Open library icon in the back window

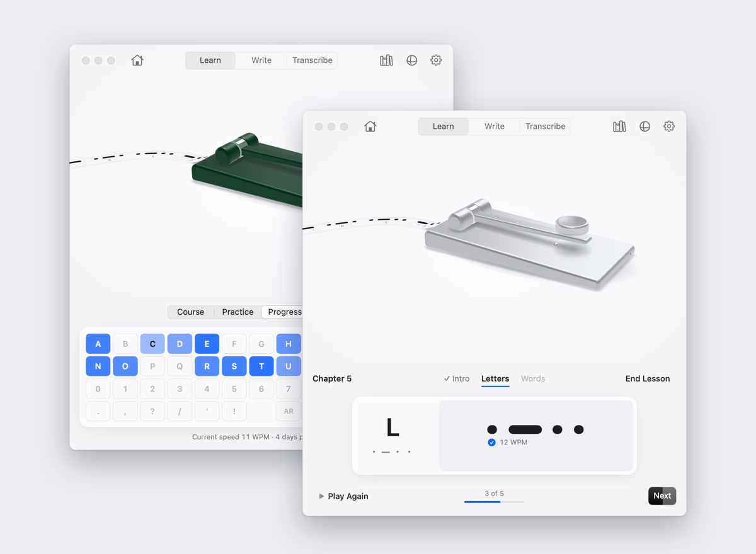pyautogui.click(x=386, y=60)
